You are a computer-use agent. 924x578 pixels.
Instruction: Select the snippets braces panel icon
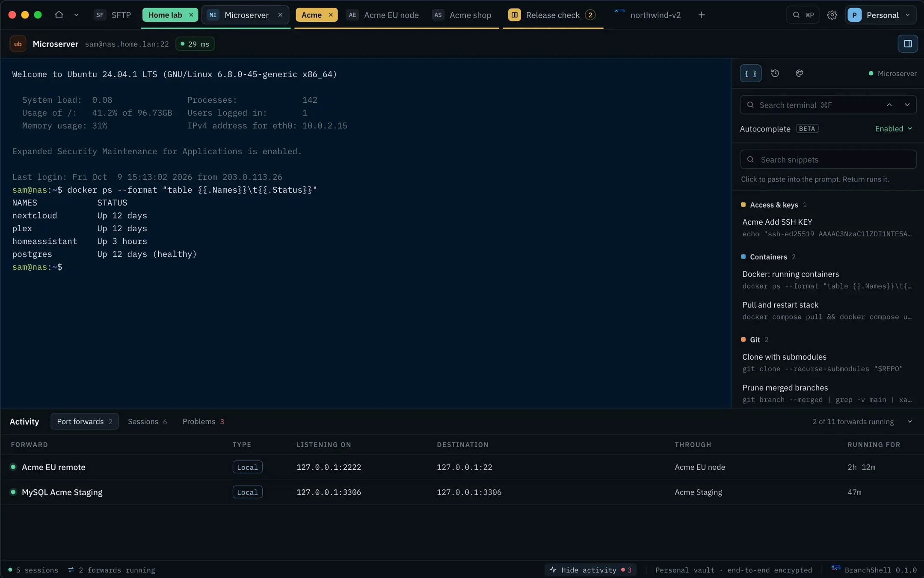[x=751, y=74]
